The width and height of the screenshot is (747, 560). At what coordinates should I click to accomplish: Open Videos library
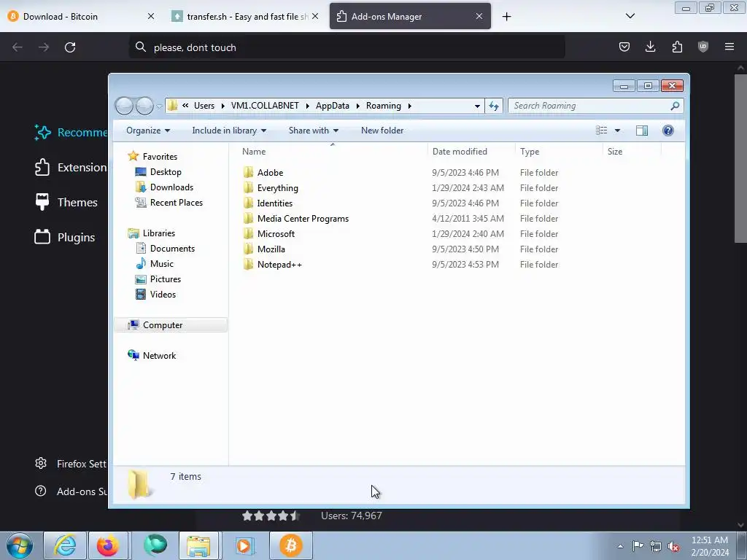pos(163,295)
